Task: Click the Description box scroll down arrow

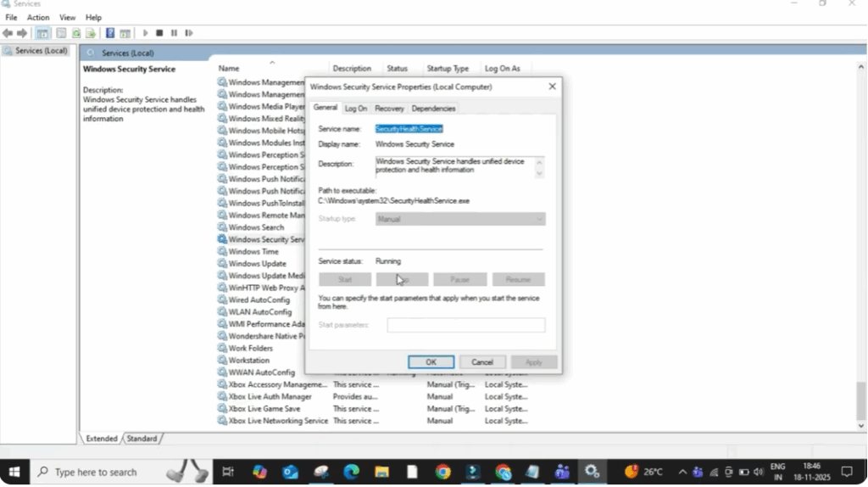Action: pyautogui.click(x=539, y=173)
